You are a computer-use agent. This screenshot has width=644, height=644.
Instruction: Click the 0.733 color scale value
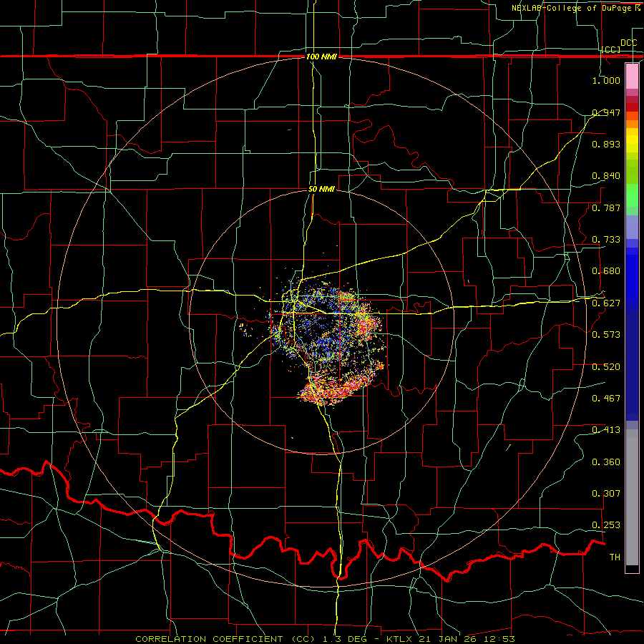[606, 240]
